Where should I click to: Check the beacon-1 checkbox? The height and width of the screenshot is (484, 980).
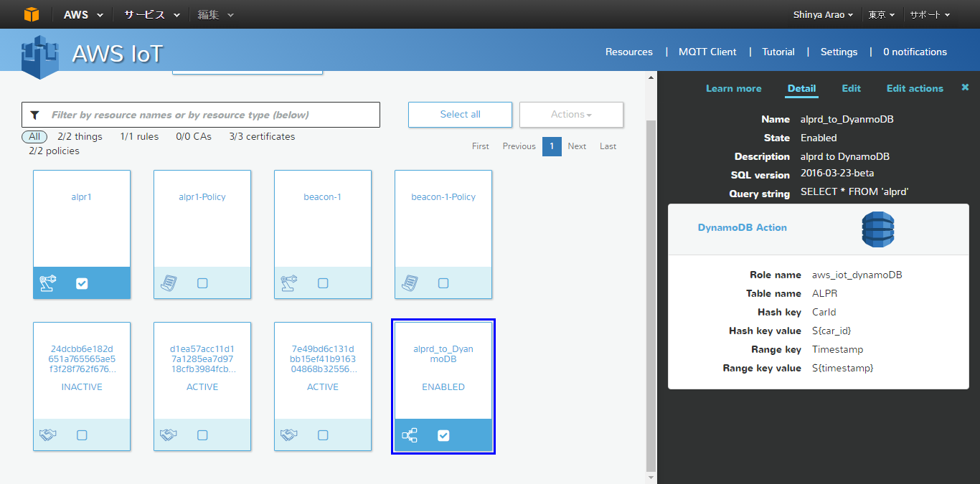tap(323, 283)
